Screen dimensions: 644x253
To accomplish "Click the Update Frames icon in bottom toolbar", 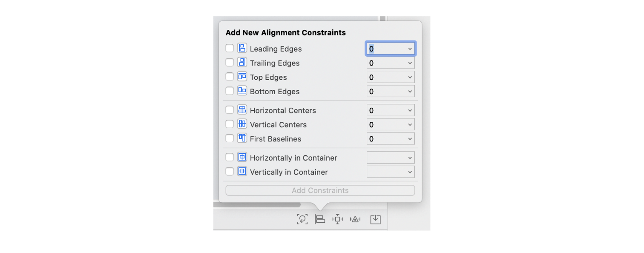I will pos(302,219).
